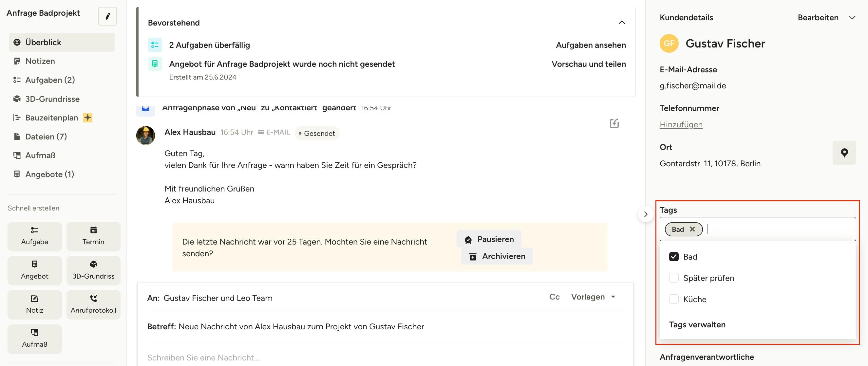Viewport: 868px width, 366px height.
Task: Click Hinzufügen link under Telefonnummer
Action: (x=681, y=124)
